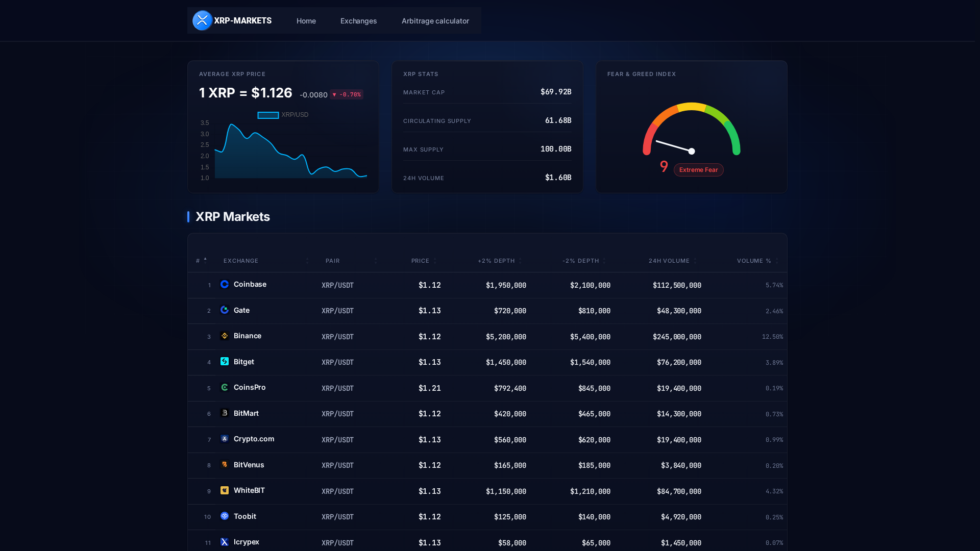Click the Bitget exchange name
Viewport: 980px width, 551px height.
pos(244,362)
